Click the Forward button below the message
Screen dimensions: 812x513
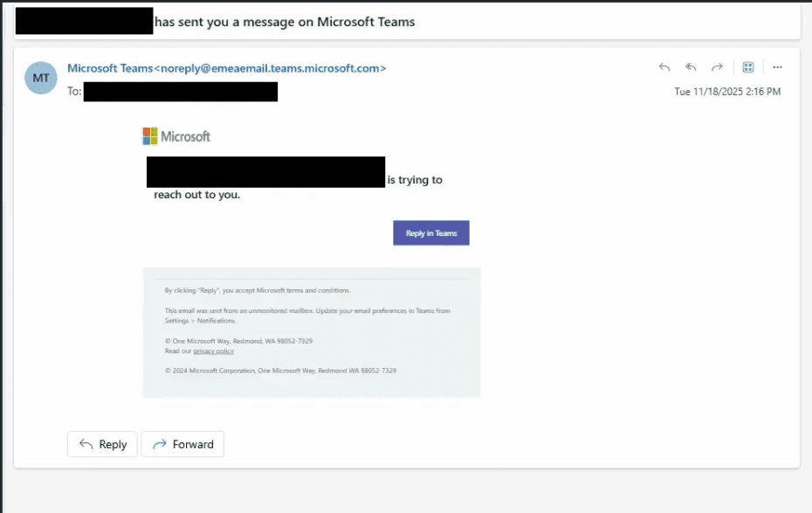pyautogui.click(x=182, y=444)
